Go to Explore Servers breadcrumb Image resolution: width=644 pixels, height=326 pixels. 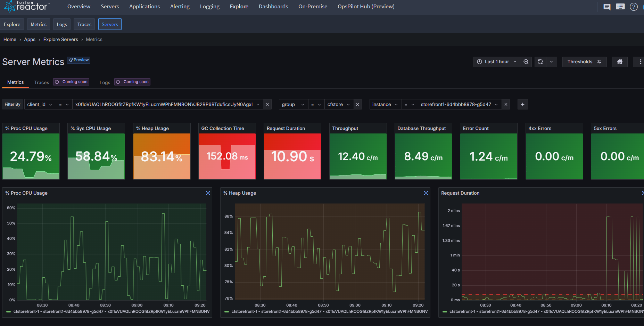(61, 40)
